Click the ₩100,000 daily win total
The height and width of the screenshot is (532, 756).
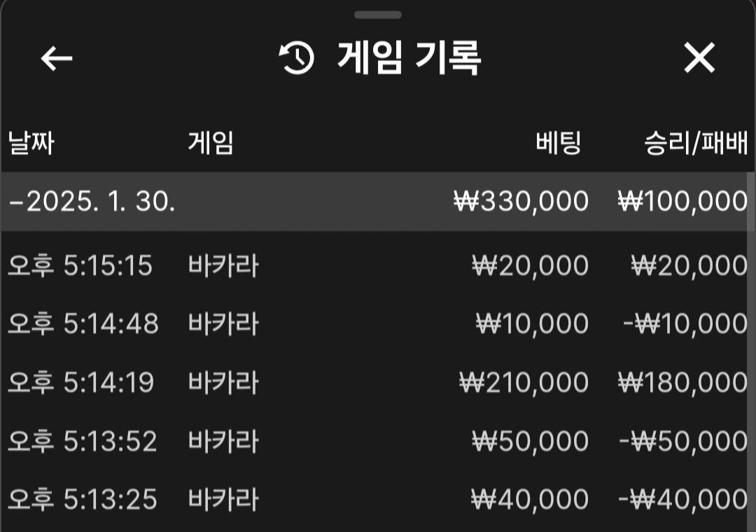coord(682,202)
